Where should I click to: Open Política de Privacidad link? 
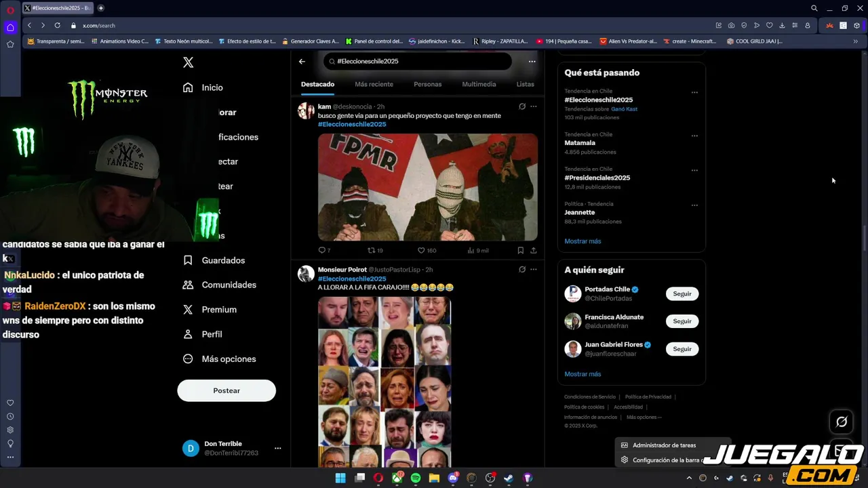[x=648, y=396]
